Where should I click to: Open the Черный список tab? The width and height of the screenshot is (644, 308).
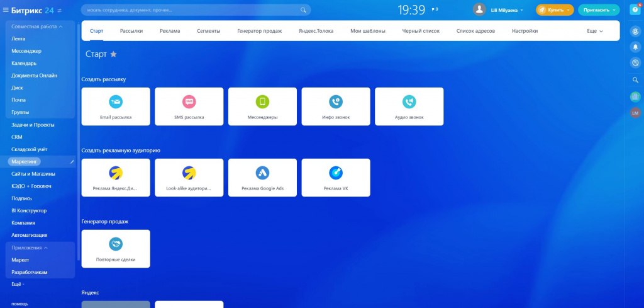point(421,31)
